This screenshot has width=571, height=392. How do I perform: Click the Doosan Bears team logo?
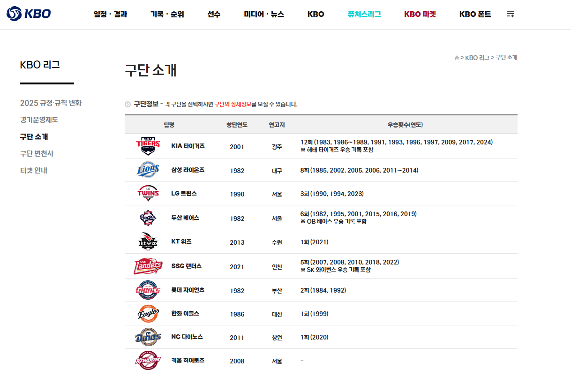pos(148,218)
